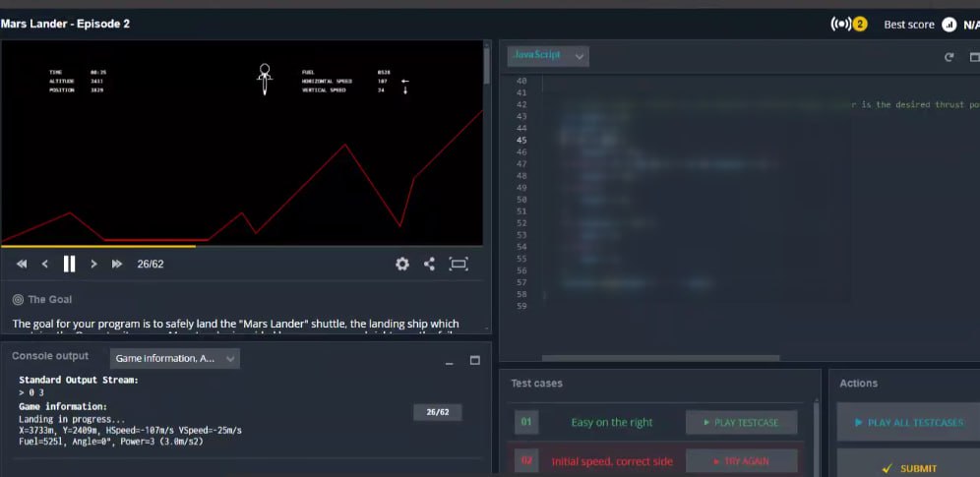980x477 pixels.
Task: Click Play Testcase for Easy on the right
Action: pos(740,423)
